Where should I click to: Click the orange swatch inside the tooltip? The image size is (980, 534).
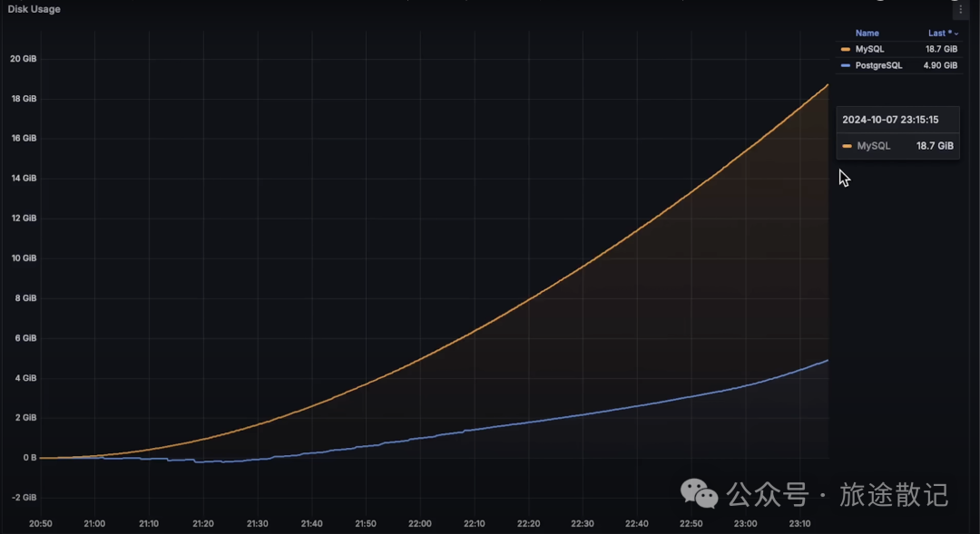(848, 146)
